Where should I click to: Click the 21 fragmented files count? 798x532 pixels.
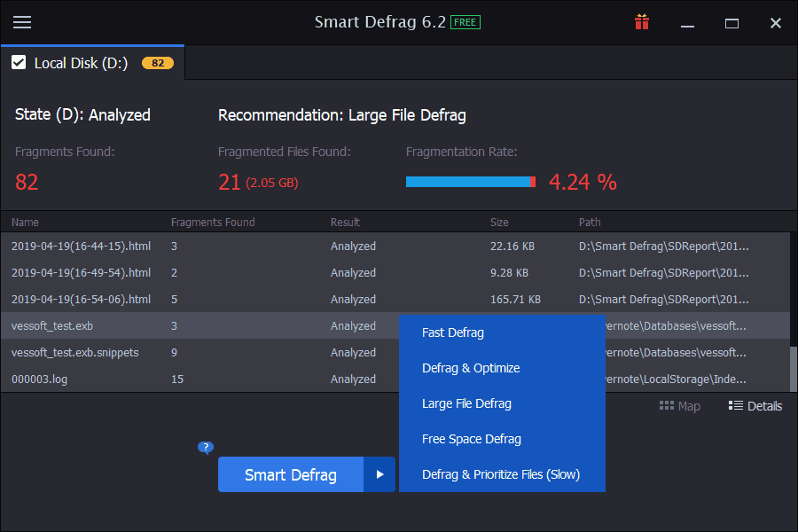pos(229,182)
